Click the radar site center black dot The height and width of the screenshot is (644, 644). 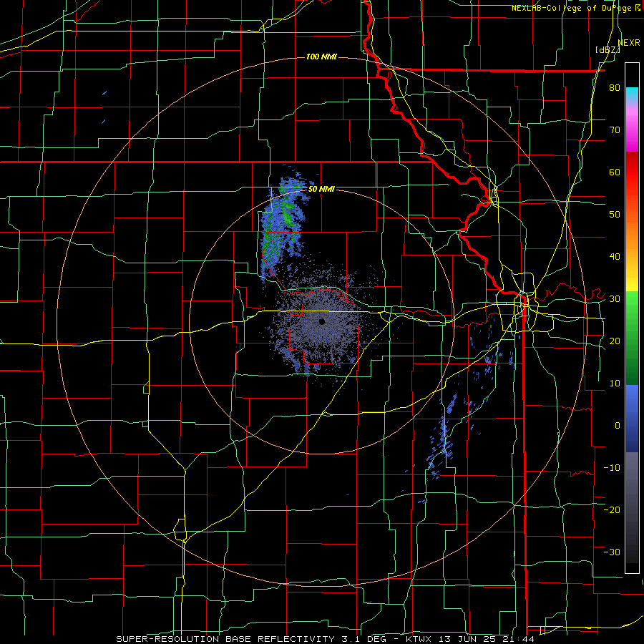(322, 321)
